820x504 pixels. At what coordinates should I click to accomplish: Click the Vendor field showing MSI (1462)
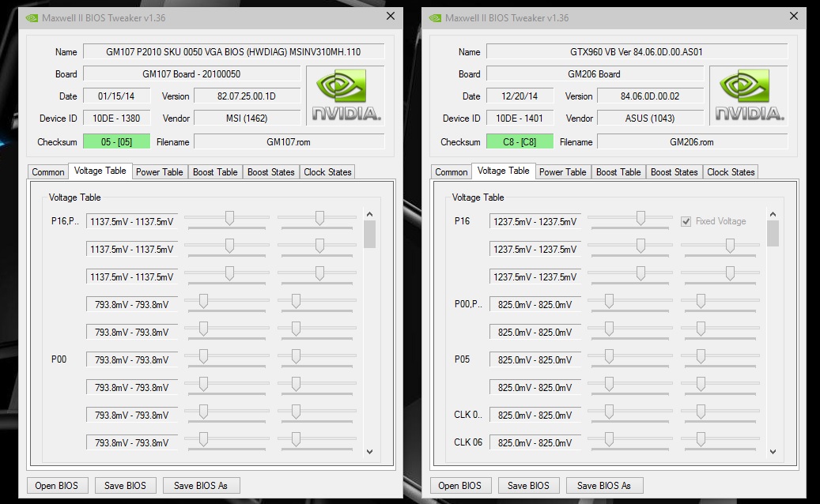(x=247, y=118)
